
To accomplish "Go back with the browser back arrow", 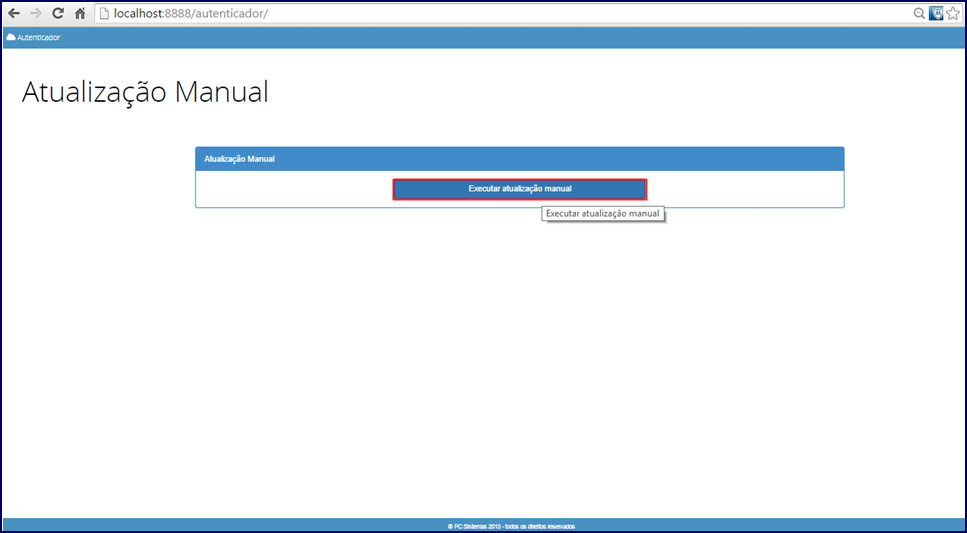I will [14, 14].
